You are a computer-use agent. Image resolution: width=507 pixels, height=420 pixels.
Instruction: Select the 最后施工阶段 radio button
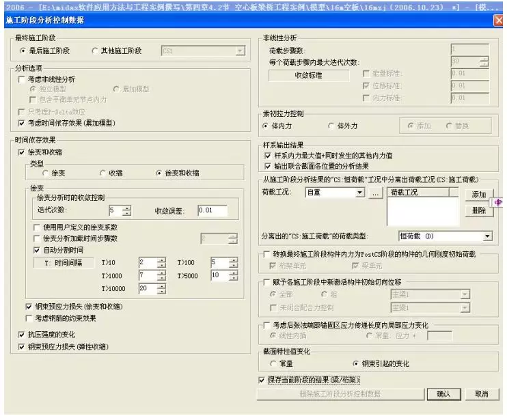tap(23, 51)
